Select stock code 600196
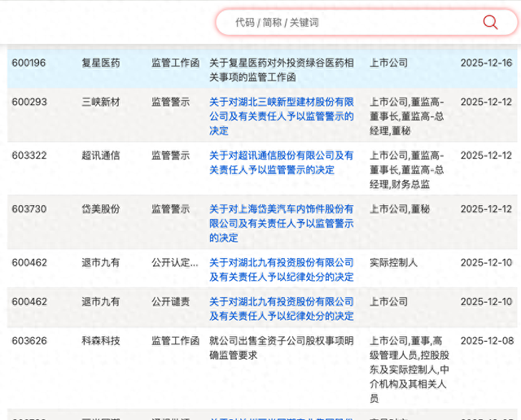The width and height of the screenshot is (521, 420). [x=29, y=63]
